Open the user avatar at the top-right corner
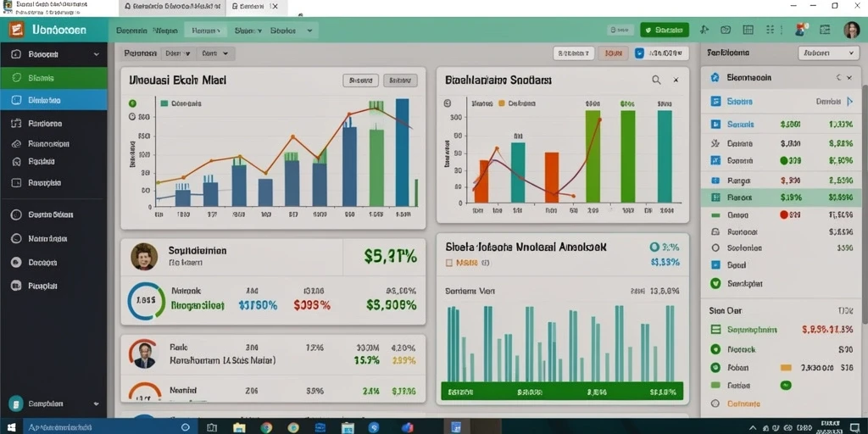 tap(851, 30)
